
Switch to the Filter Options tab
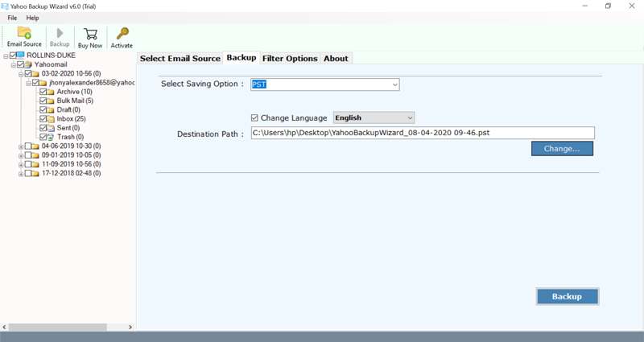[290, 58]
